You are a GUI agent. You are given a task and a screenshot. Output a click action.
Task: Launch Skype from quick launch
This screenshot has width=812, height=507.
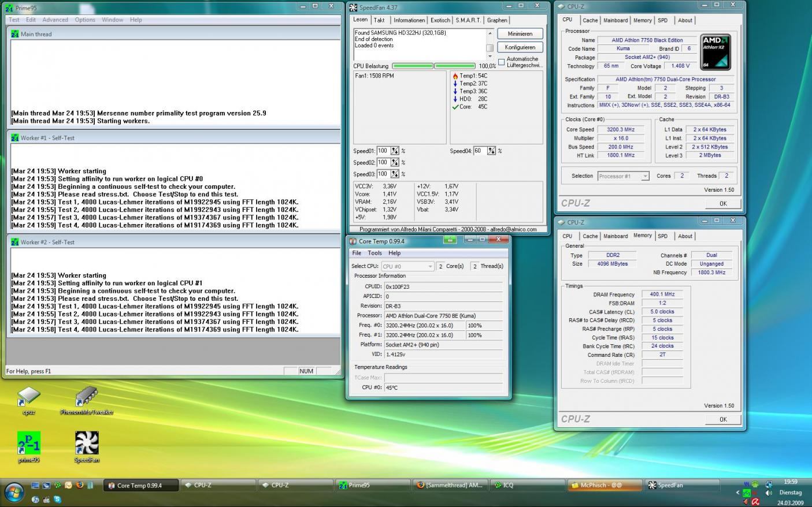(x=57, y=499)
